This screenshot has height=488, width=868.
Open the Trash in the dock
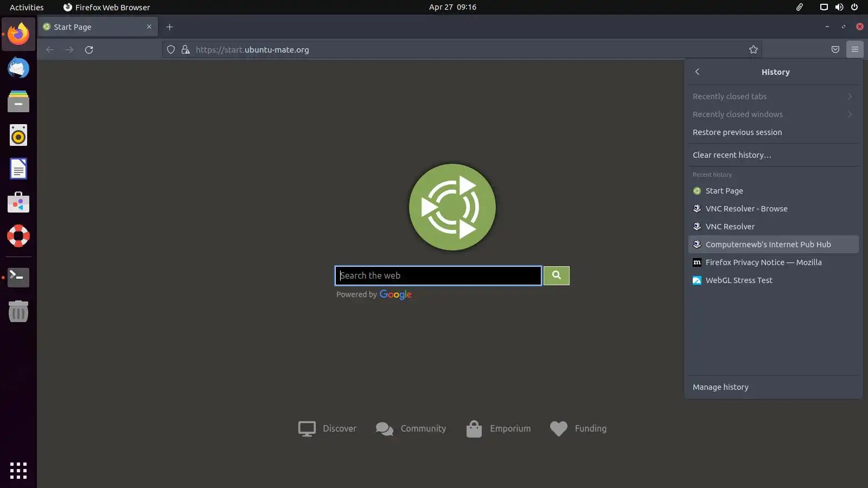(18, 311)
